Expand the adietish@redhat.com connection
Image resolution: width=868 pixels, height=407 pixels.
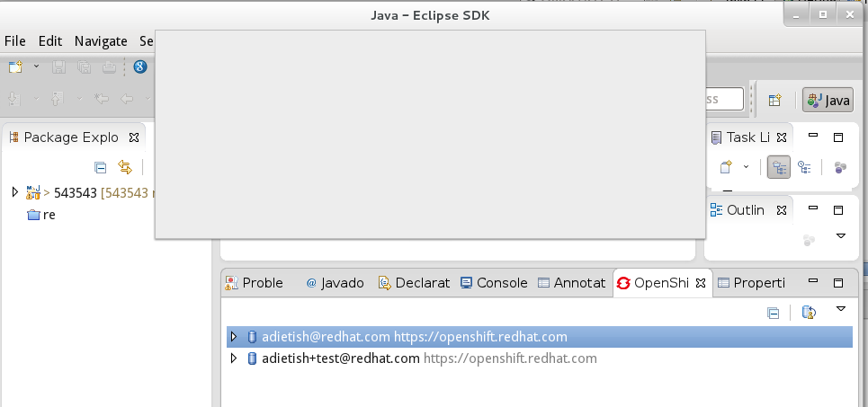[234, 337]
